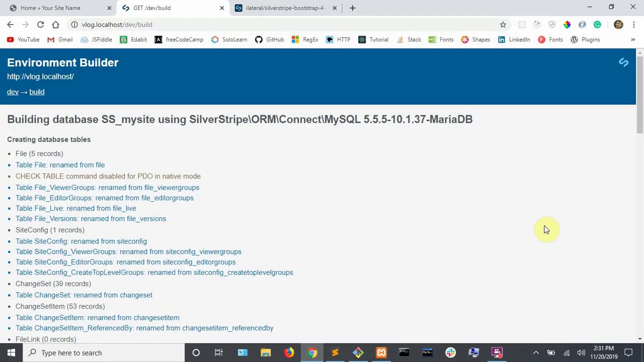The width and height of the screenshot is (644, 362).
Task: Open the SoloLearn bookmark
Action: click(x=229, y=40)
